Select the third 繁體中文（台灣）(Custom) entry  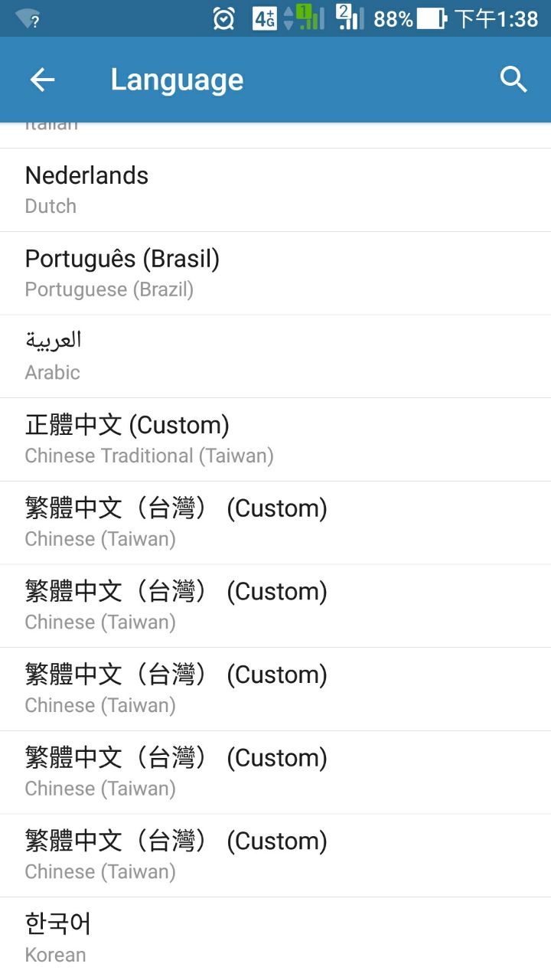click(x=275, y=689)
